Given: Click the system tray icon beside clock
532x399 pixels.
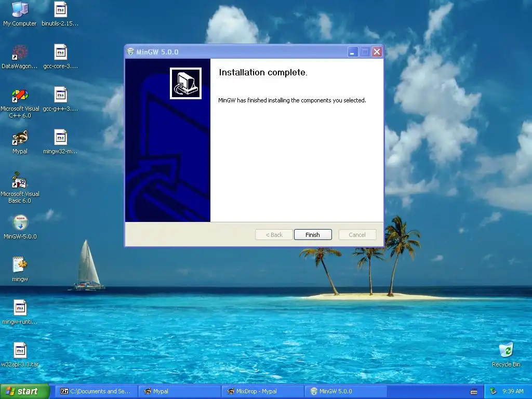Looking at the screenshot, I should [x=493, y=391].
